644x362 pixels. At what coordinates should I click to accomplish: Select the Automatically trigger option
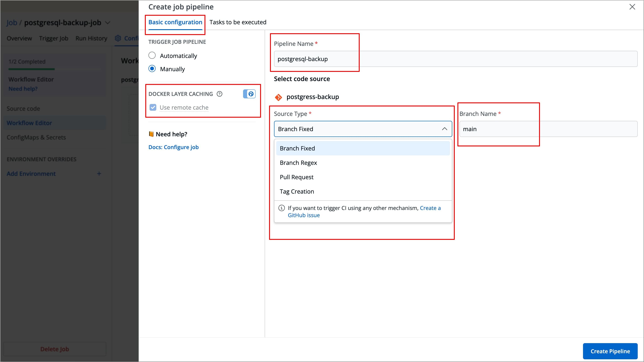click(x=152, y=55)
